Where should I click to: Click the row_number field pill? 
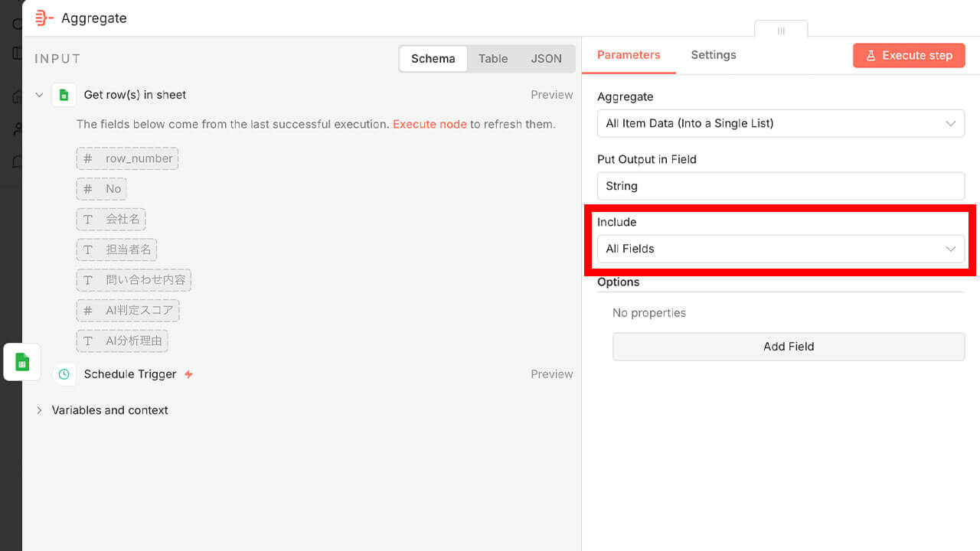point(127,158)
